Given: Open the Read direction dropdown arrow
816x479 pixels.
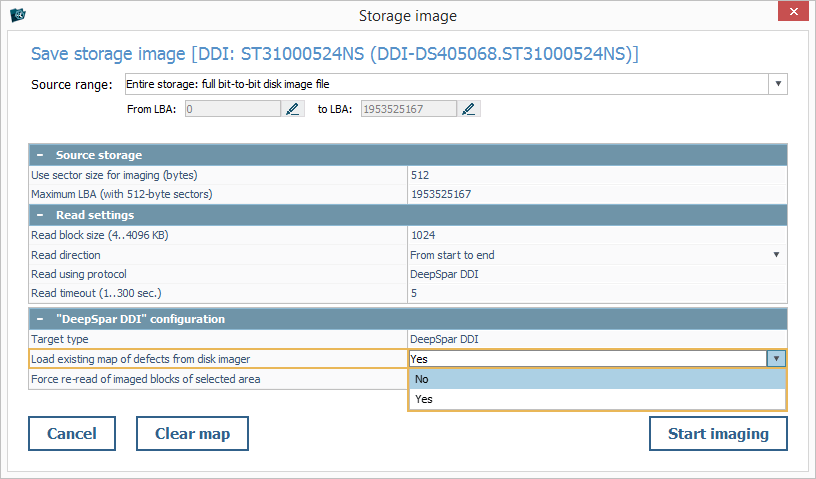Looking at the screenshot, I should pyautogui.click(x=776, y=255).
